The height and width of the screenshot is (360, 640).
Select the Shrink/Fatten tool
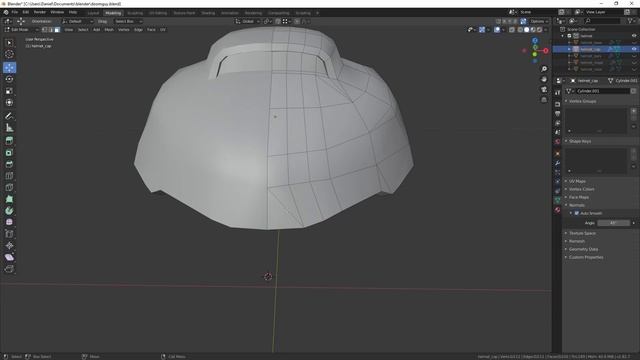[x=9, y=246]
